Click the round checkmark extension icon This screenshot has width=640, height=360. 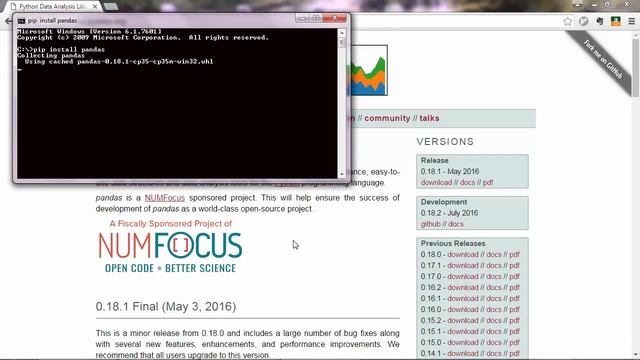[x=584, y=21]
